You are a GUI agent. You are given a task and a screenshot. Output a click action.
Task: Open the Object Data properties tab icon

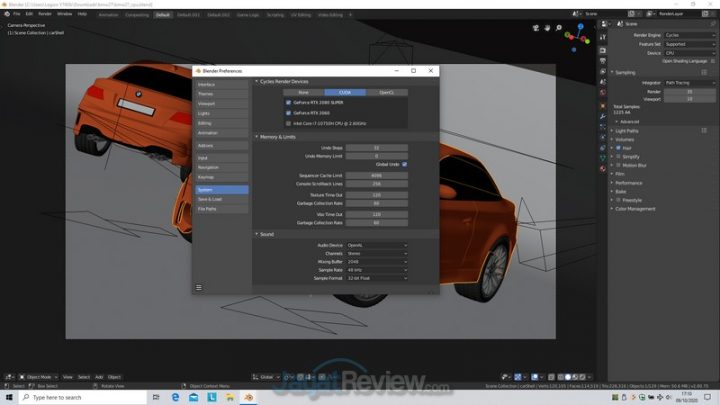coord(603,158)
